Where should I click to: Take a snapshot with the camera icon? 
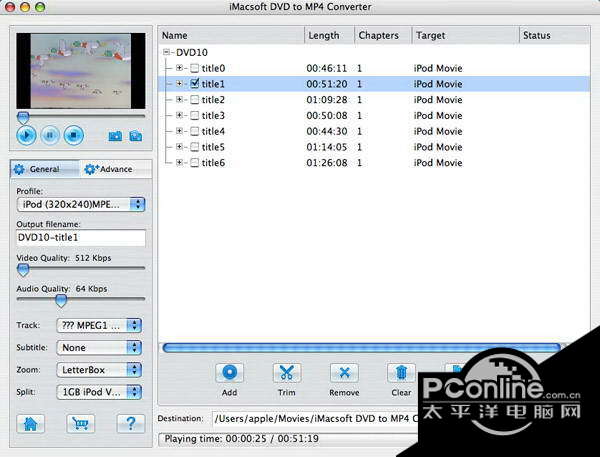pyautogui.click(x=115, y=136)
